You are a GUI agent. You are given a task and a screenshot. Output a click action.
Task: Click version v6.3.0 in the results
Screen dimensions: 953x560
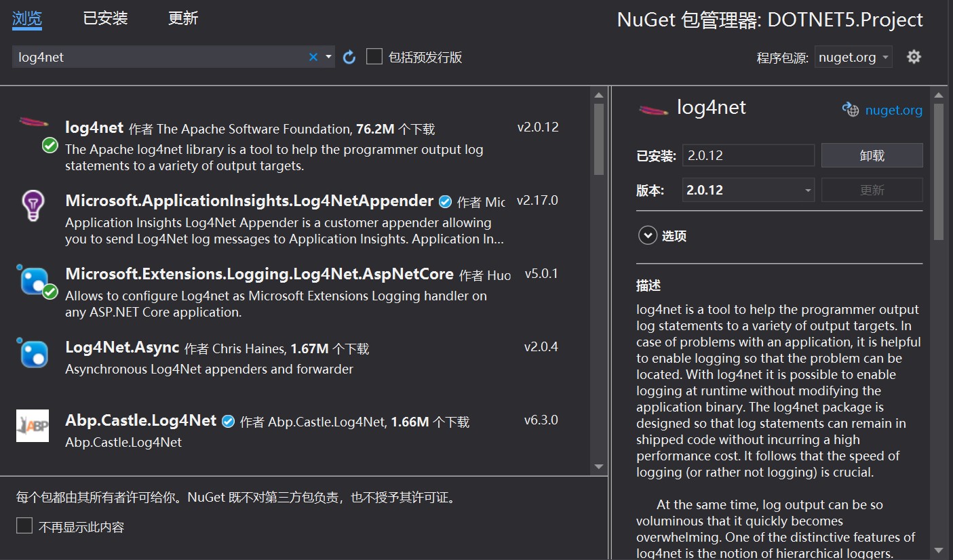pos(541,420)
